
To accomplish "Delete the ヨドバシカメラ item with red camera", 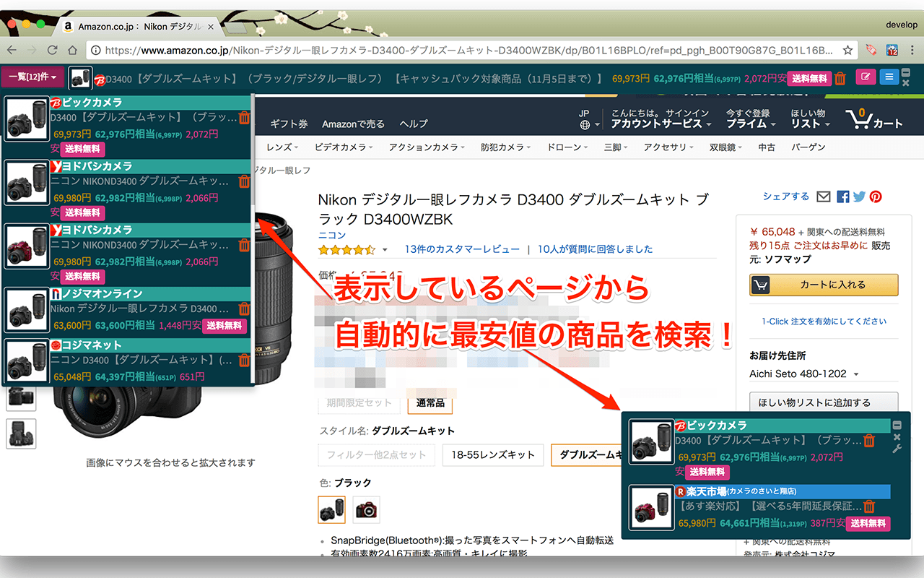I will pos(244,244).
